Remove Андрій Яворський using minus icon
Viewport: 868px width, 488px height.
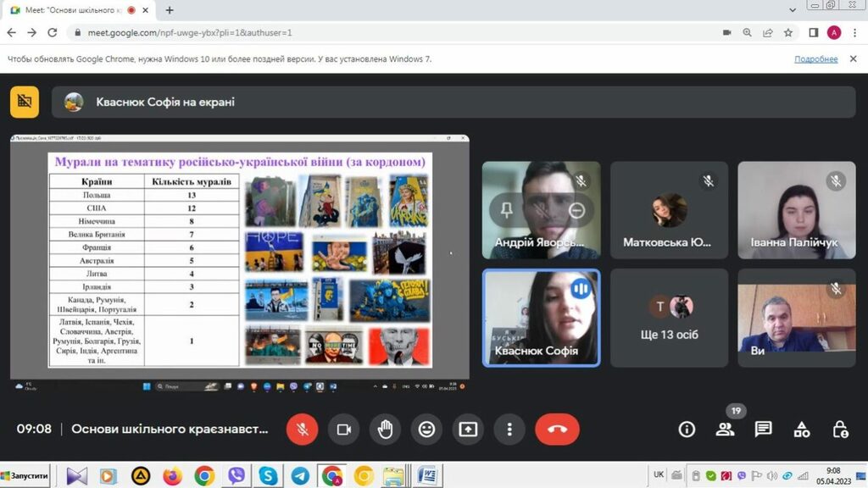click(576, 210)
